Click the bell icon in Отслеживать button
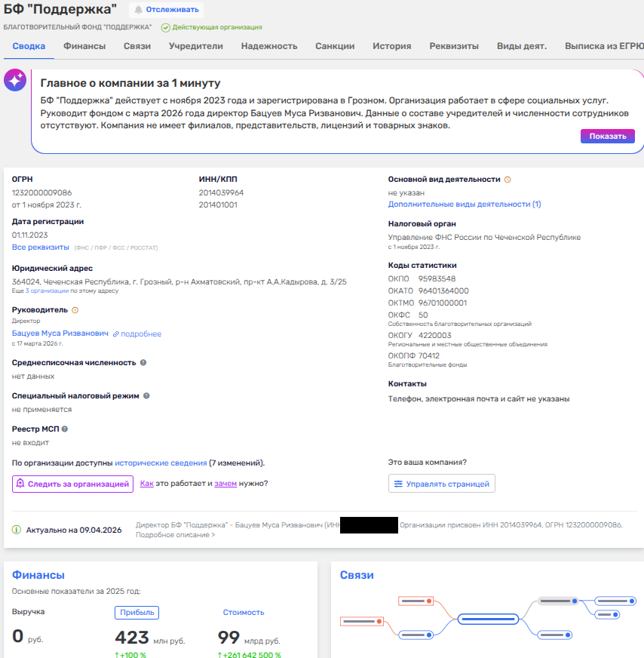 (x=138, y=10)
